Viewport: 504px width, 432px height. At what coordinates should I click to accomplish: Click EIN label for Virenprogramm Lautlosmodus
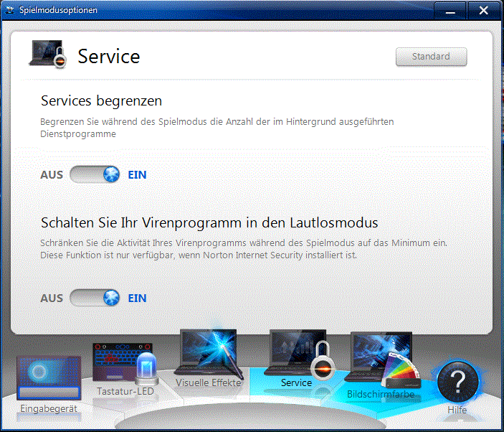point(137,299)
